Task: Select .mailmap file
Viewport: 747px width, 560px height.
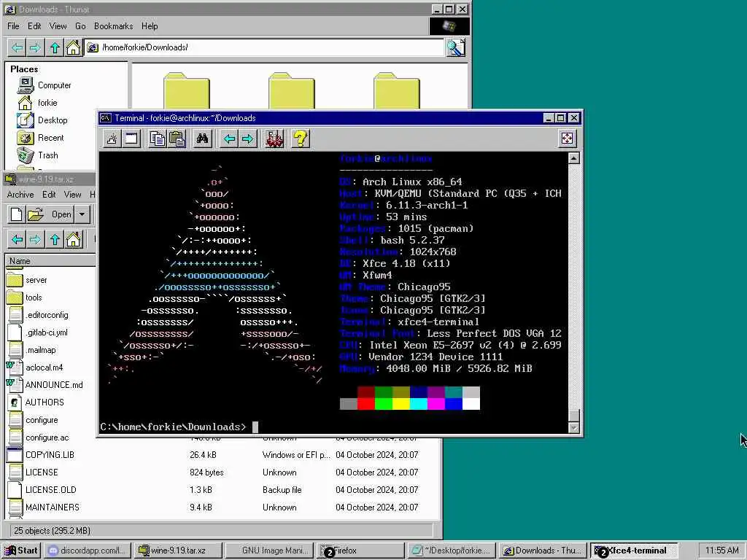Action: pos(41,350)
